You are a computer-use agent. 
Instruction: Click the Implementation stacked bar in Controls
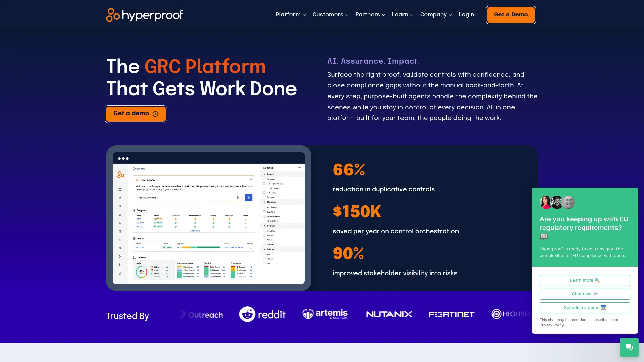point(179,272)
